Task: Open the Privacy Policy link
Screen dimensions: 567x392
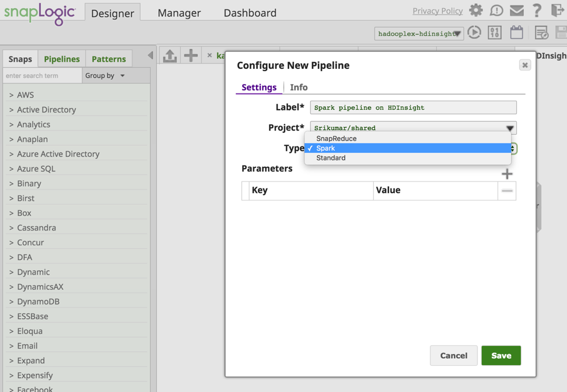Action: [437, 11]
